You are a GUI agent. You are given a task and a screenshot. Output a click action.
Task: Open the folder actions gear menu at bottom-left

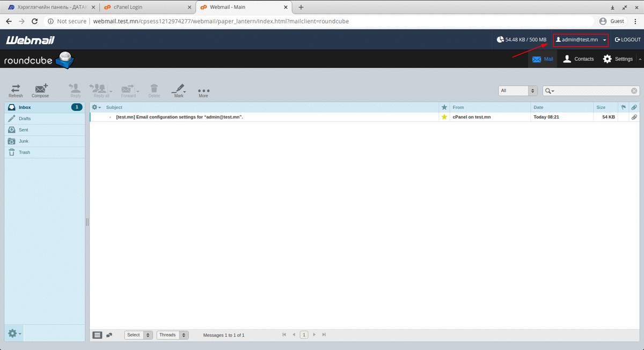click(14, 333)
